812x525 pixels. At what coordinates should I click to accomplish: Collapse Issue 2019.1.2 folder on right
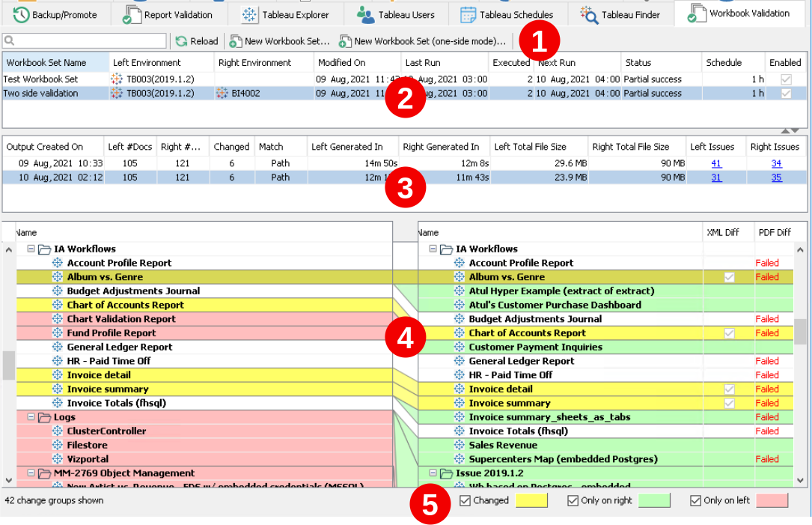click(433, 473)
